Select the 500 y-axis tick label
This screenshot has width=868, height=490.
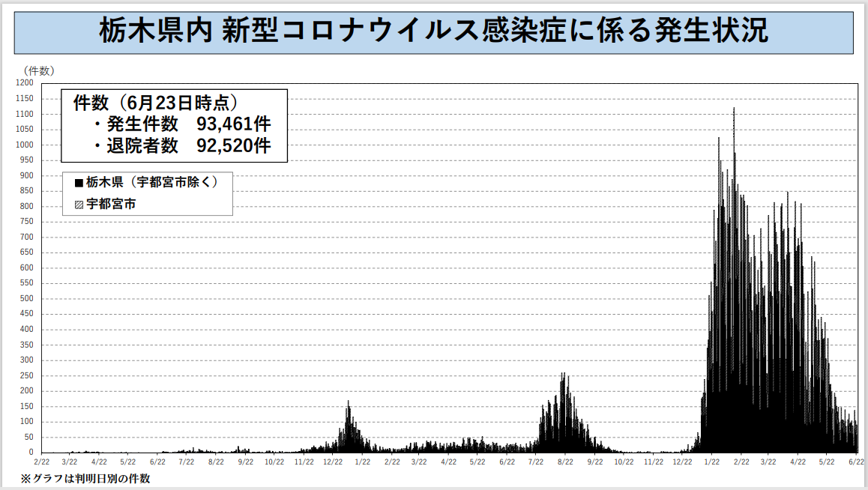[27, 299]
